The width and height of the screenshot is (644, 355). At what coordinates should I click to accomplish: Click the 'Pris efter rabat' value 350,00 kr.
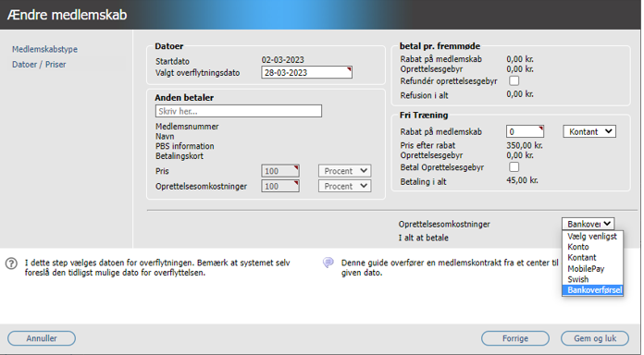(x=525, y=145)
